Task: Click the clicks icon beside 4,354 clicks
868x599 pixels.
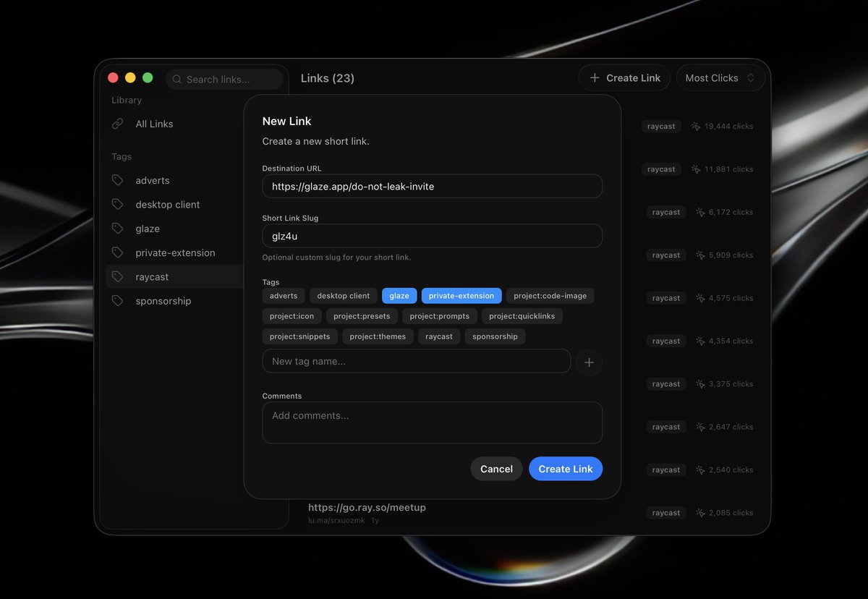Action: click(x=700, y=341)
